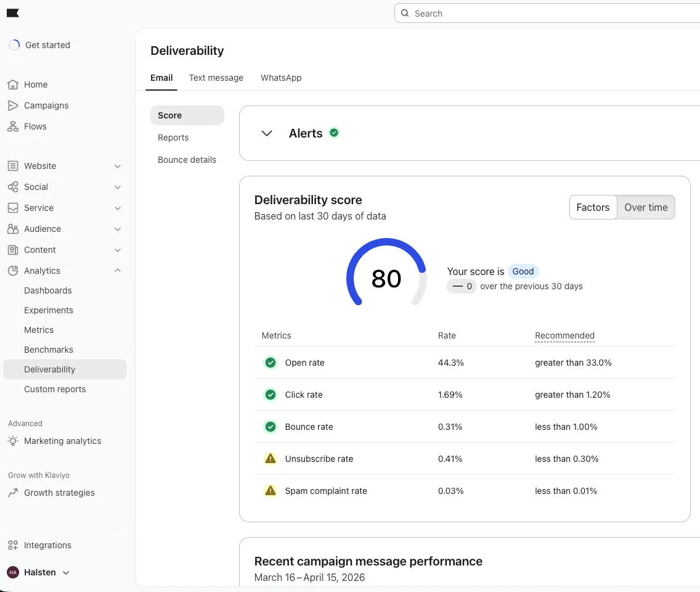Open Reports in the side menu
700x592 pixels.
(173, 138)
